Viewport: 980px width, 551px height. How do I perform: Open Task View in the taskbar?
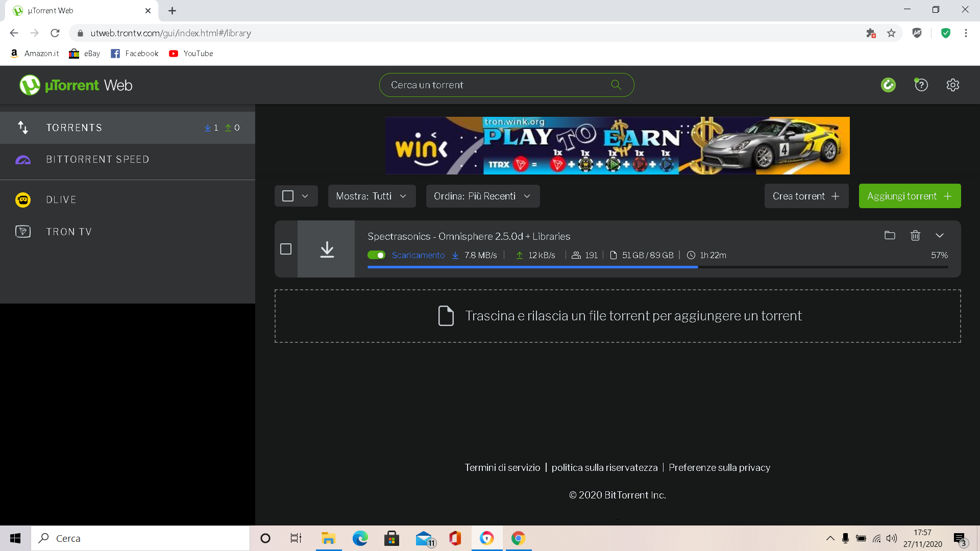pyautogui.click(x=296, y=538)
